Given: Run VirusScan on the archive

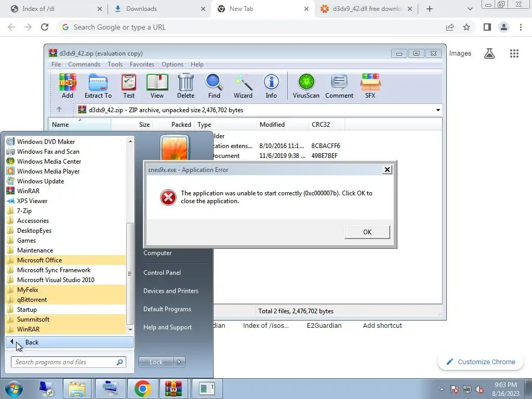Looking at the screenshot, I should (x=306, y=86).
